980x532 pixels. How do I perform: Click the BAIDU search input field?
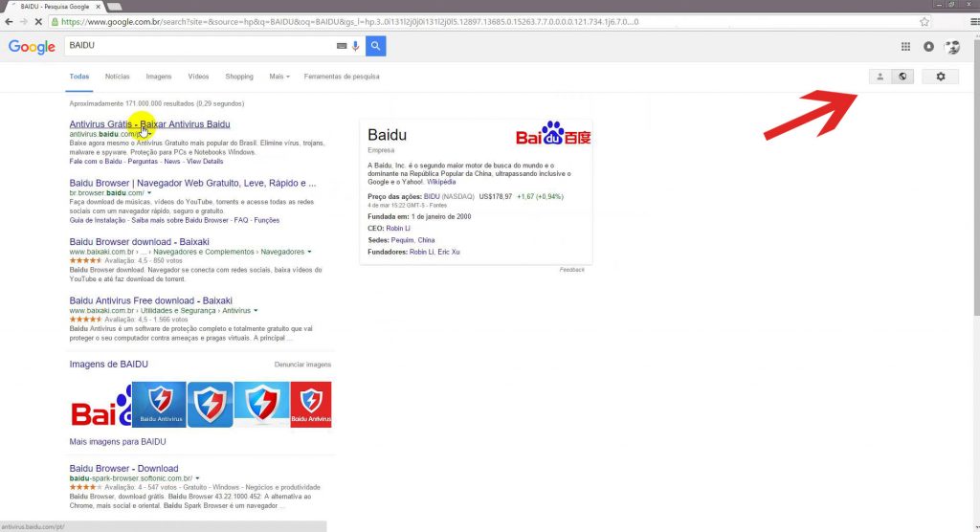tap(200, 46)
